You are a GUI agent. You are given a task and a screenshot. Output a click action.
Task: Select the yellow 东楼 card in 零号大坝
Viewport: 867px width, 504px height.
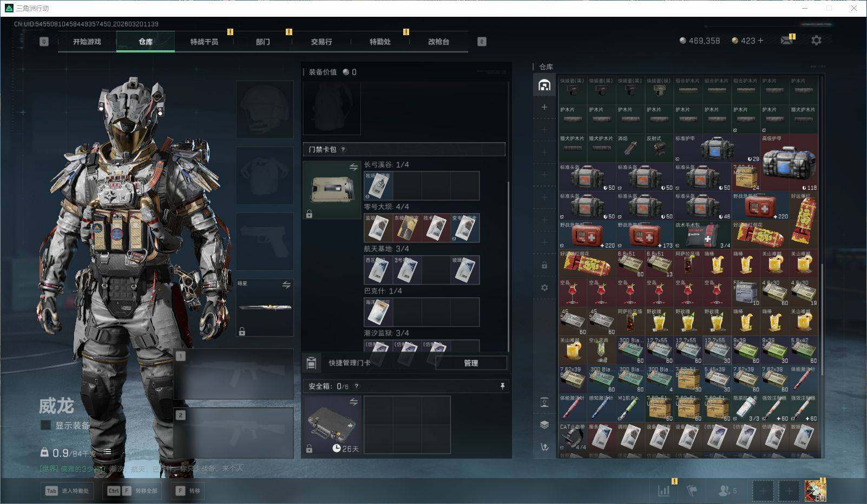[407, 228]
